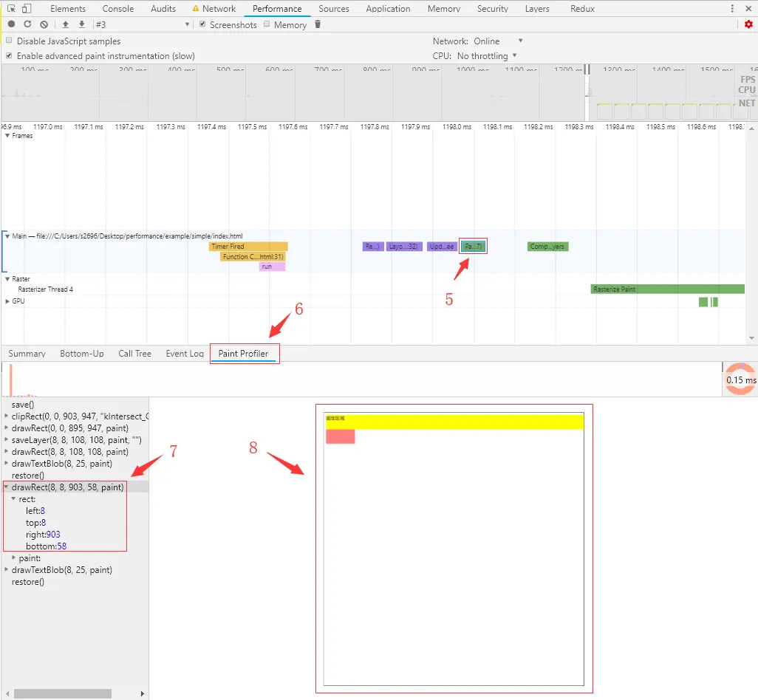Open capture settings red gear
This screenshot has height=700, width=758.
[x=748, y=24]
